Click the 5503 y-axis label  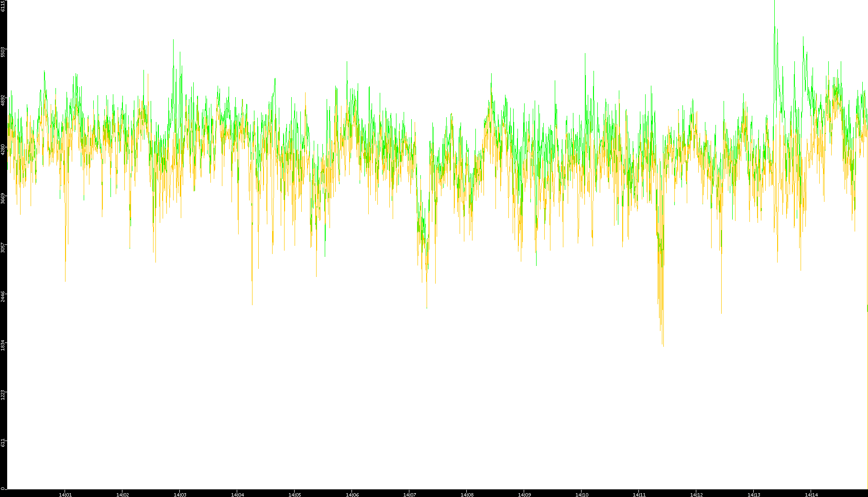tap(3, 52)
